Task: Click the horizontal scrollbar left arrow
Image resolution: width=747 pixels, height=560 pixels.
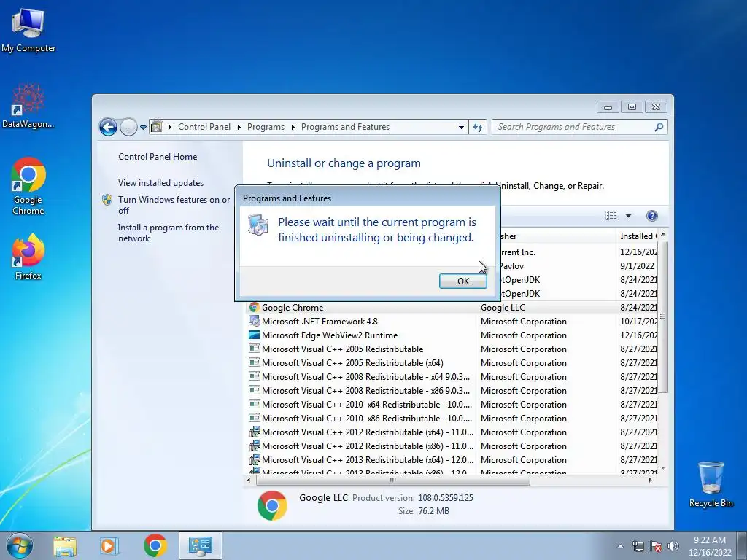Action: tap(248, 480)
